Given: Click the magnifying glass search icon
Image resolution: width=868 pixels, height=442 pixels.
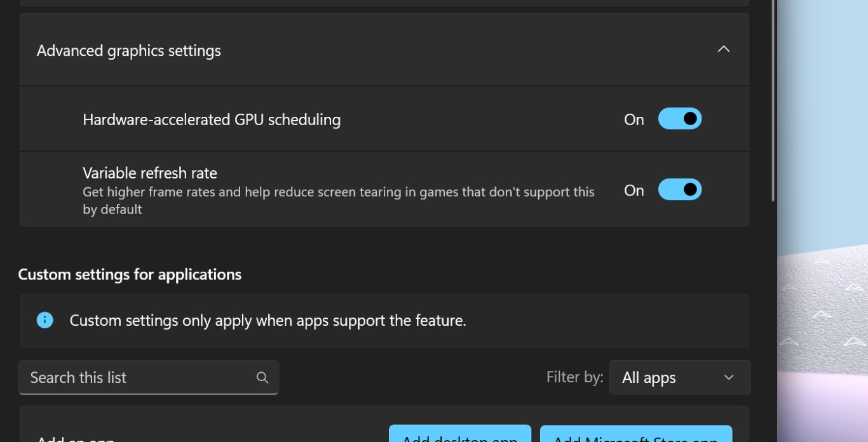Looking at the screenshot, I should (262, 378).
